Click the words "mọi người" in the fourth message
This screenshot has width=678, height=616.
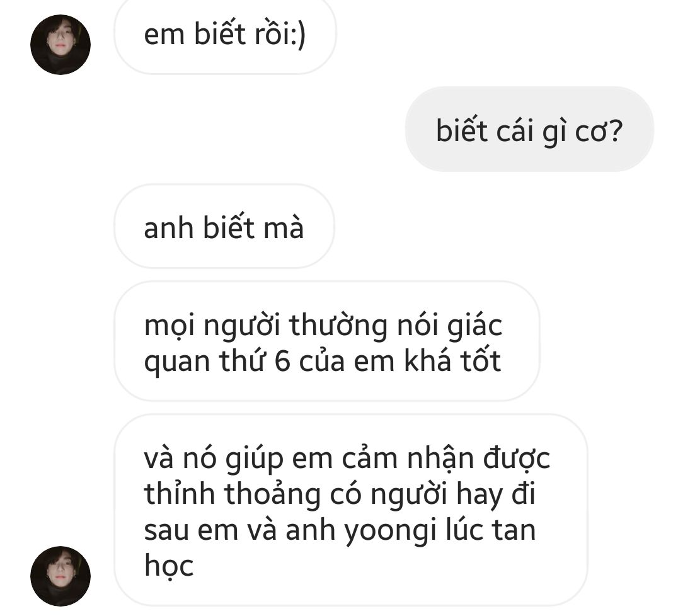tap(212, 326)
